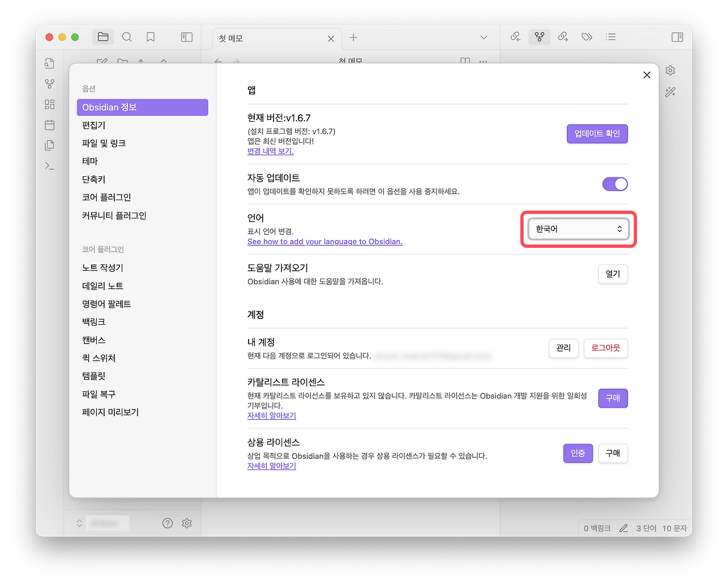Open 자세히 알아보기 under 상용 라이센스
Screen dimensions: 728x584
coord(272,466)
